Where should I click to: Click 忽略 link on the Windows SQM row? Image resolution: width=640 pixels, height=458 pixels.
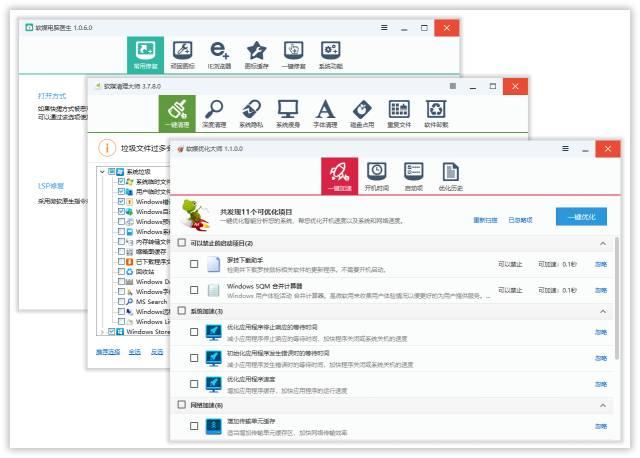(x=601, y=290)
